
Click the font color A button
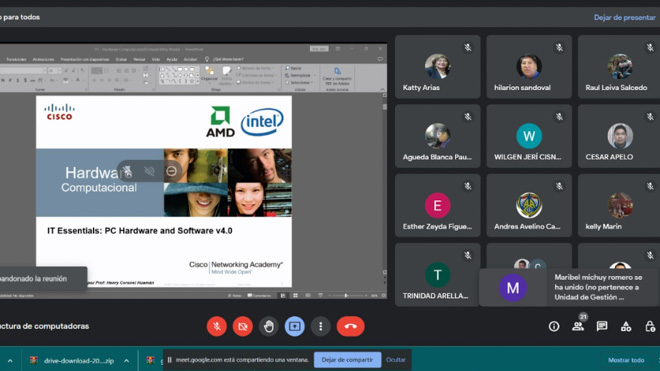click(x=78, y=80)
